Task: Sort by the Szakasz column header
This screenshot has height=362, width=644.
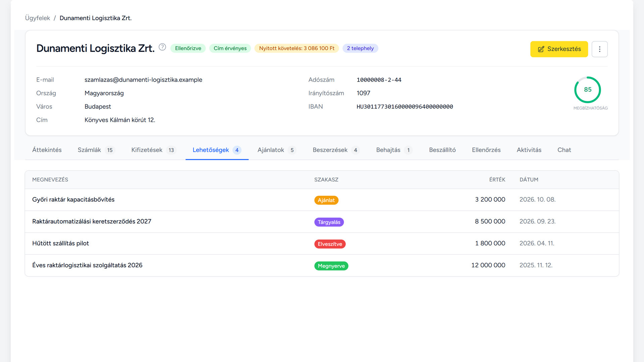Action: [x=326, y=180]
